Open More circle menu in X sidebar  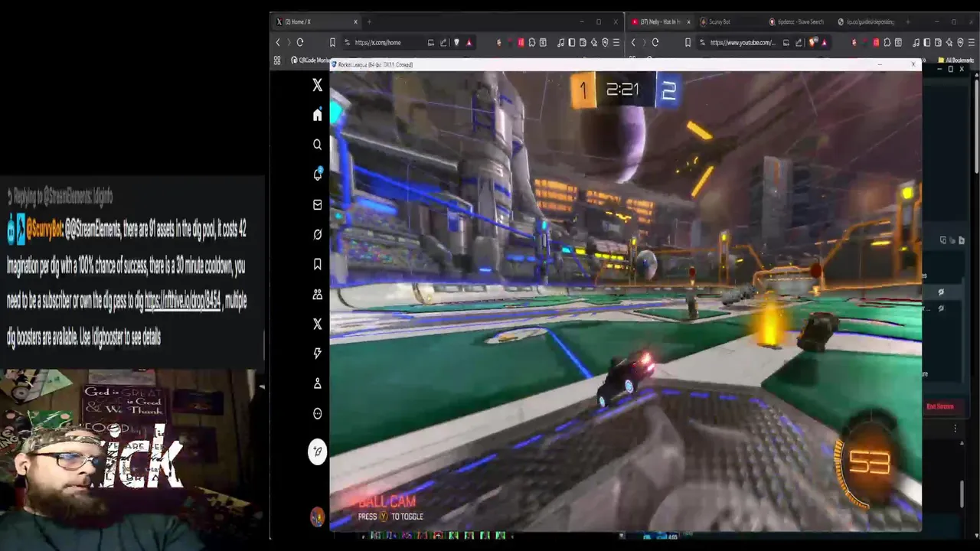[x=317, y=413]
